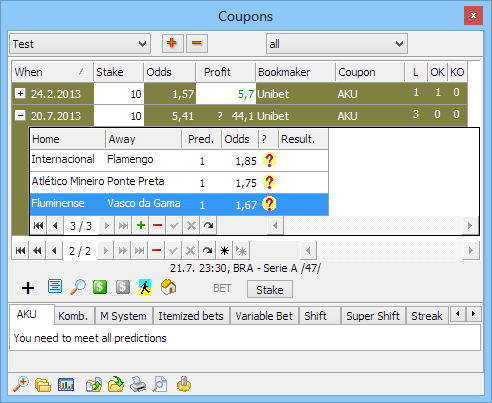Click the bar chart statistics icon
The height and width of the screenshot is (403, 492).
66,384
